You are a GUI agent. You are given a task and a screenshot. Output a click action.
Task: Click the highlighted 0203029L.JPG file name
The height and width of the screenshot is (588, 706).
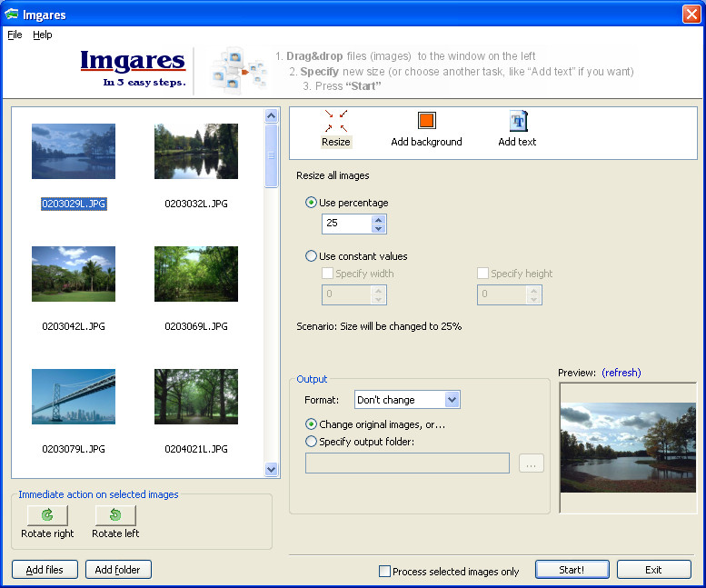pyautogui.click(x=74, y=204)
